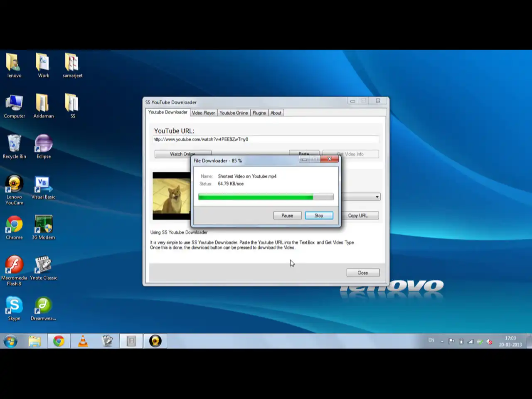Open the network signal tray icon
This screenshot has width=532, height=399.
[470, 341]
